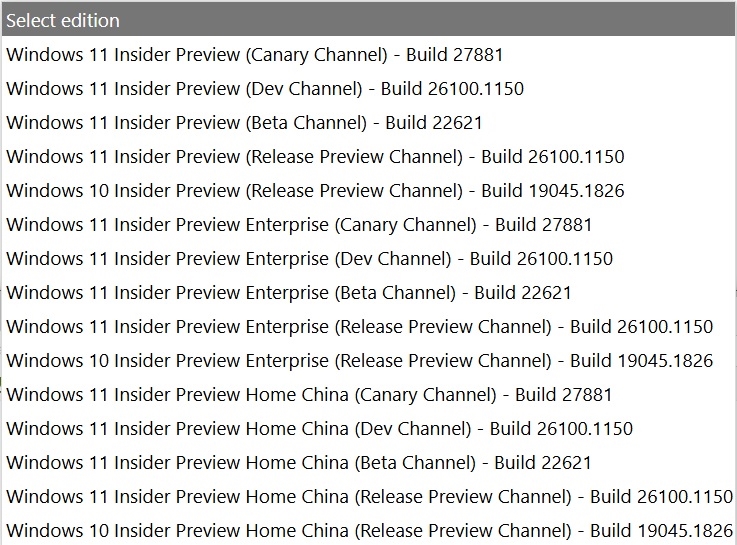
Task: Click Build 27881 text in first entry
Action: click(455, 54)
